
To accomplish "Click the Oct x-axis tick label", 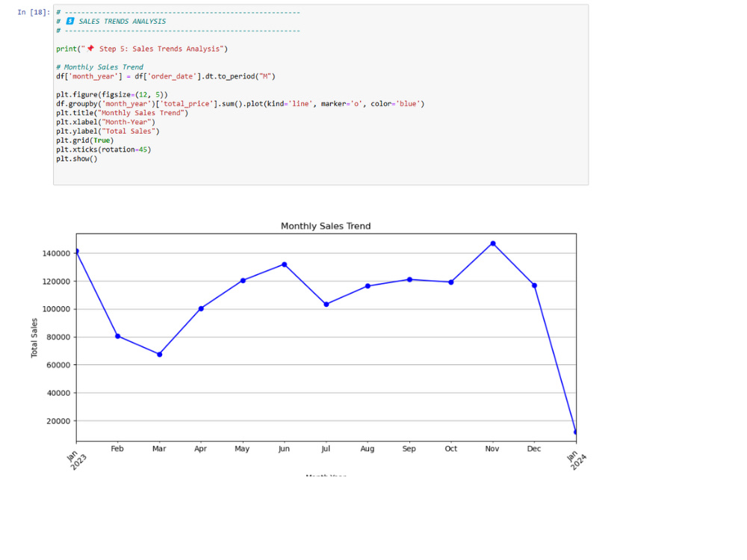I will click(x=450, y=449).
